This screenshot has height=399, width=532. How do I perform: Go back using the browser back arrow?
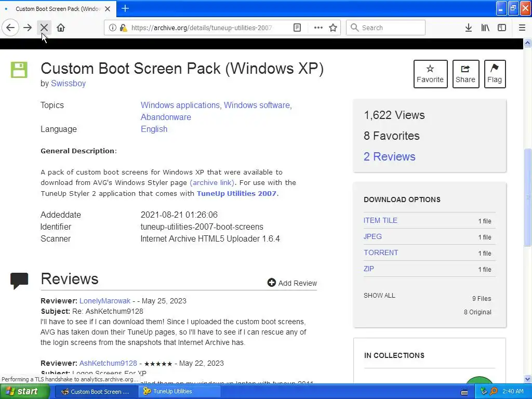(x=10, y=28)
